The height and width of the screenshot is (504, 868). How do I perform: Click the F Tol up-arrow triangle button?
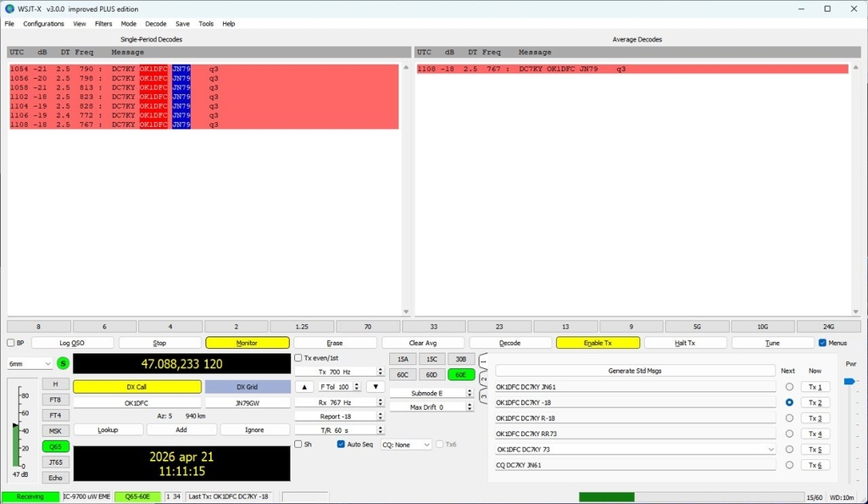304,387
